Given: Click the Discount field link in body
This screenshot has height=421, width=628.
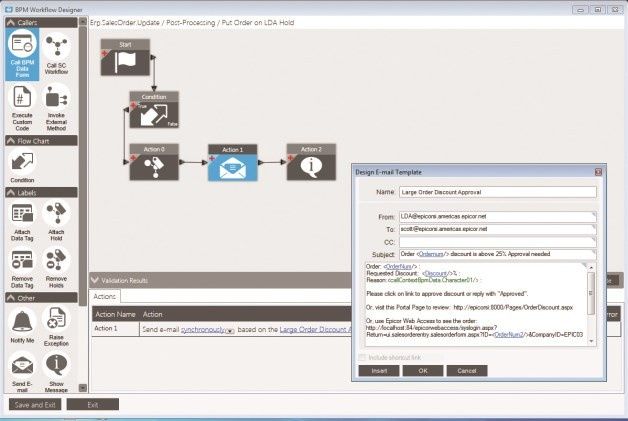Looking at the screenshot, I should [x=435, y=273].
